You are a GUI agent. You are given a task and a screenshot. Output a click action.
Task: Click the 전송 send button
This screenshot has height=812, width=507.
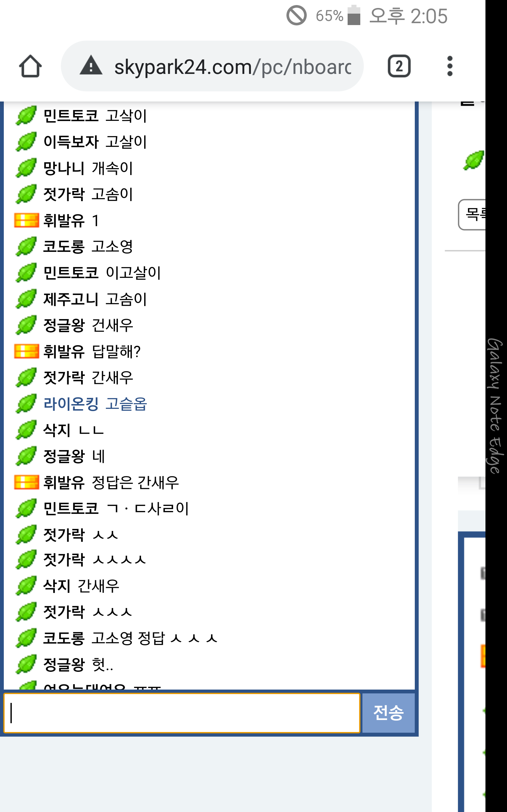click(x=388, y=713)
